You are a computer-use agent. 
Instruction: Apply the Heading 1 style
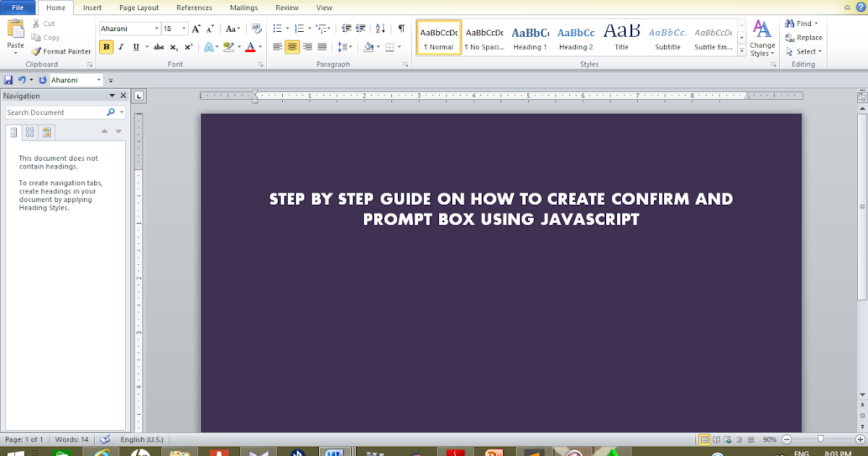coord(530,36)
